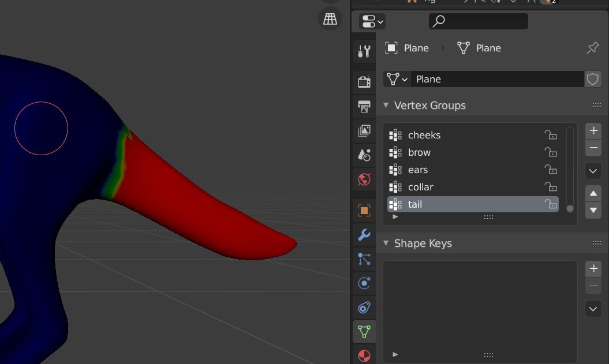Select the 'brow' vertex group
609x364 pixels.
(473, 152)
